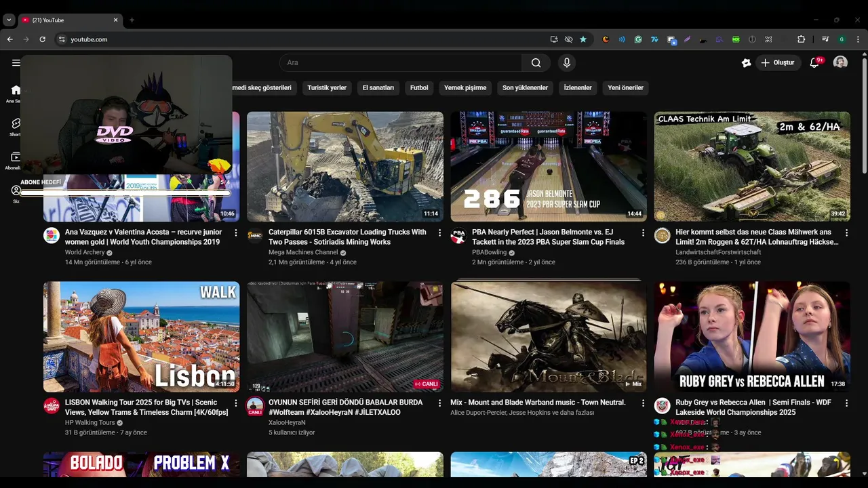Select the 'İzlenenler' filter chip
Image resolution: width=868 pixels, height=488 pixels.
click(578, 87)
